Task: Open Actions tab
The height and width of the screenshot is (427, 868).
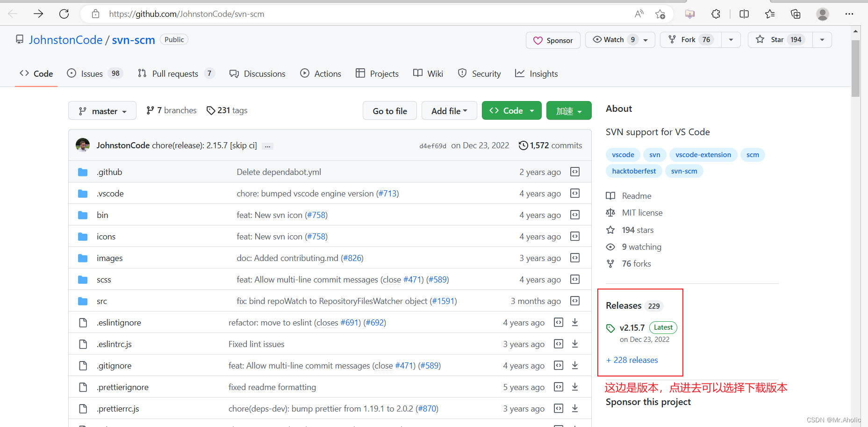Action: coord(321,73)
